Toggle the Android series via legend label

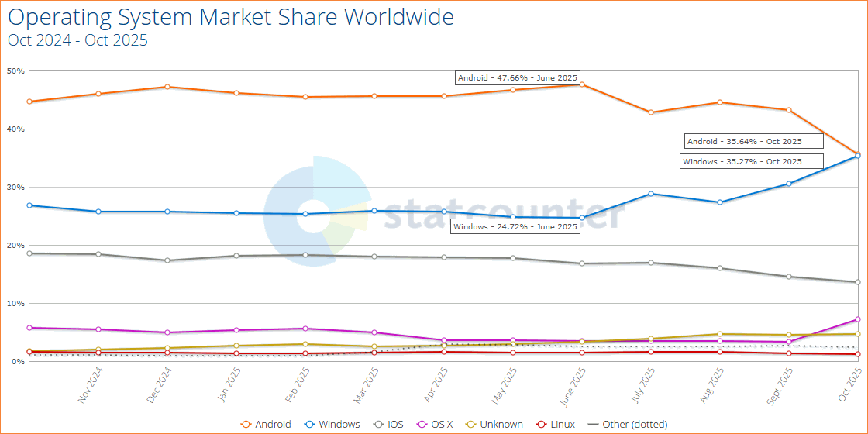coord(274,424)
